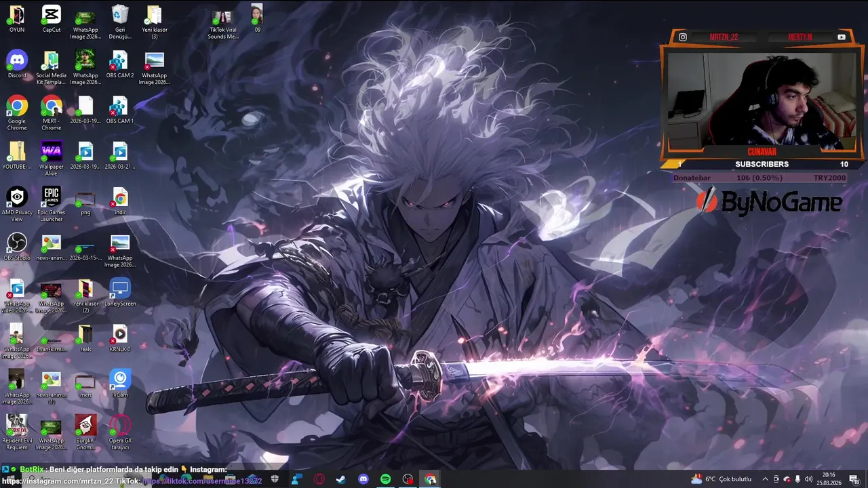Launch Burglin' Gnomes shortcut
The width and height of the screenshot is (868, 488).
coord(85,432)
